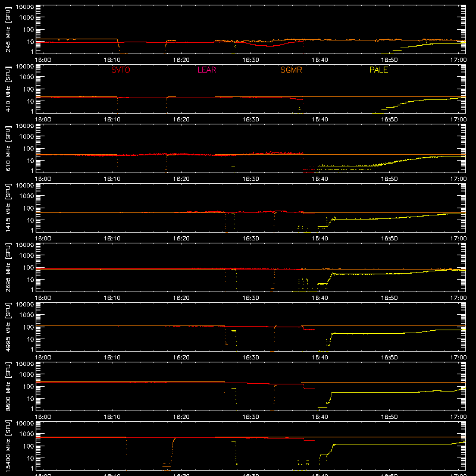This screenshot has height=476, width=476.
Task: Click the 16:10 tick under the 410 MHz panel
Action: (x=112, y=120)
